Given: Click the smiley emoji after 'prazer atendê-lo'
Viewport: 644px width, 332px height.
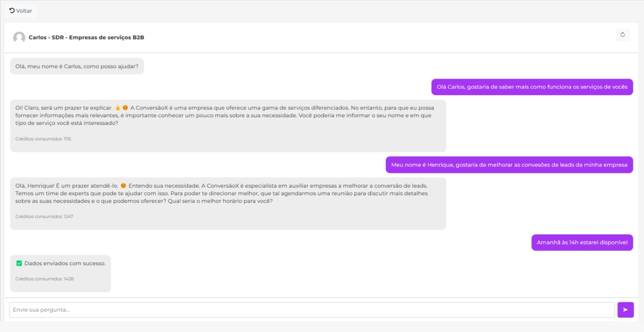Looking at the screenshot, I should click(x=123, y=186).
